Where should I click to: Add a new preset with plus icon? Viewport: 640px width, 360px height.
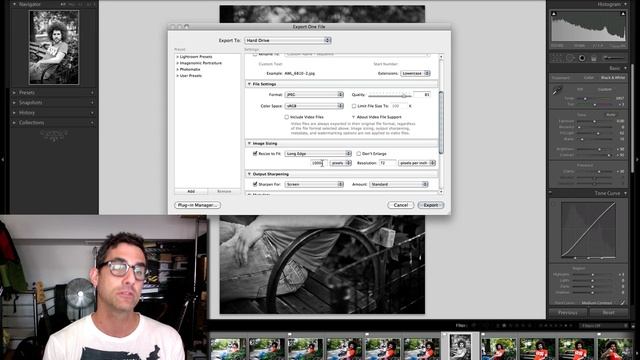[92, 93]
